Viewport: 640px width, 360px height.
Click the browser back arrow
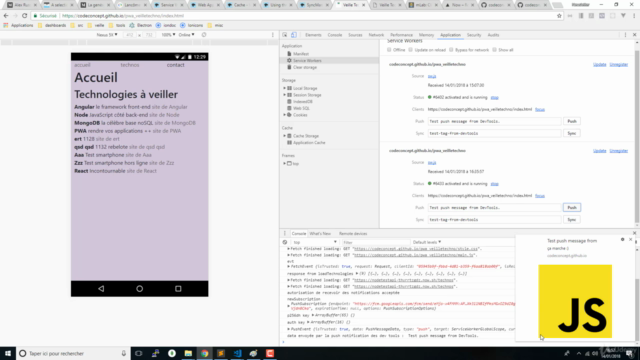click(x=6, y=16)
